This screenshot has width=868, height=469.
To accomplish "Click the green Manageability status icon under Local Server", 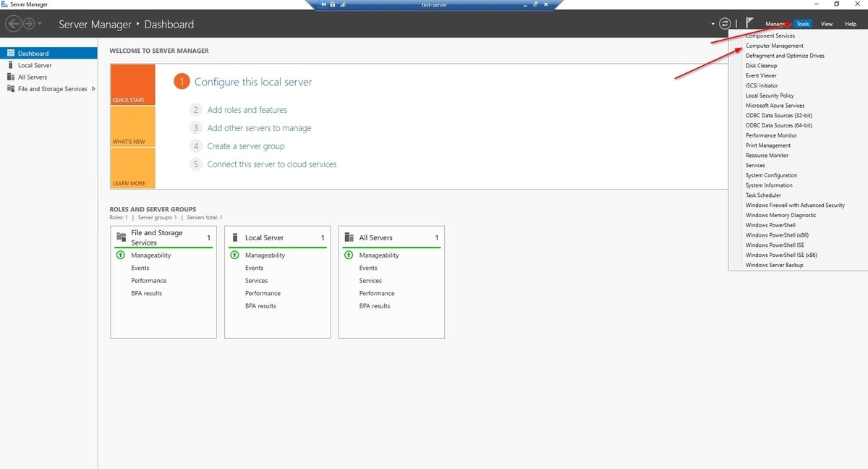I will [x=234, y=255].
